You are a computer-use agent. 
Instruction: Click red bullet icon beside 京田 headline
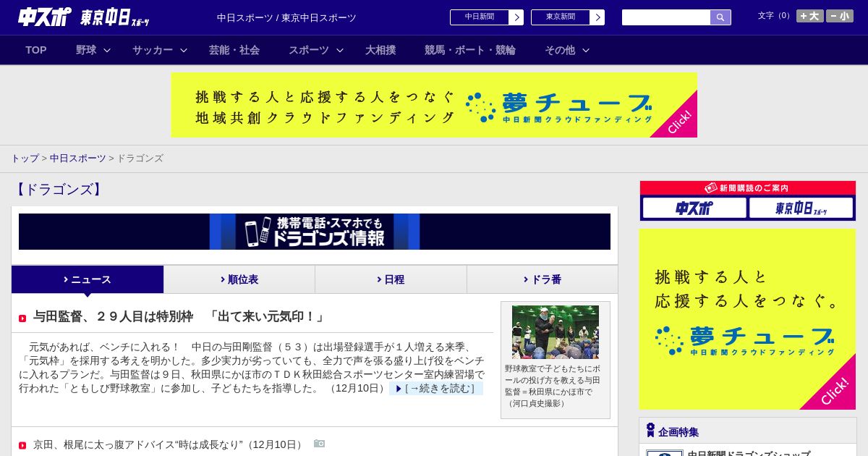22,445
